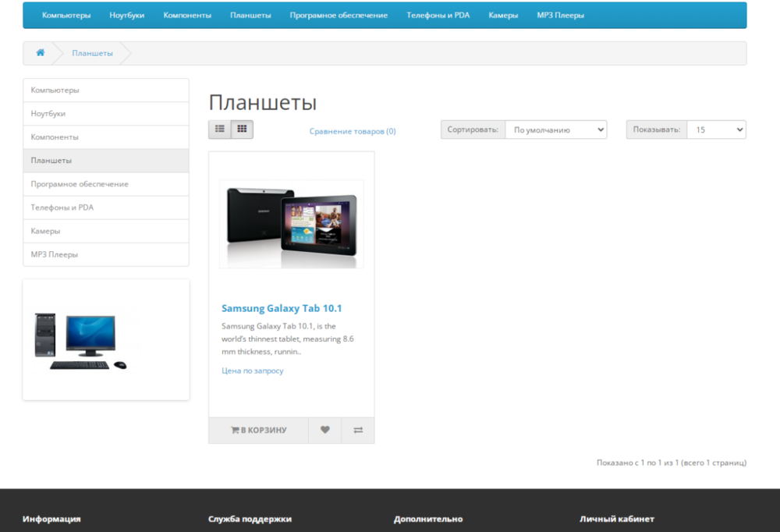Switch to grid view layout

(242, 129)
